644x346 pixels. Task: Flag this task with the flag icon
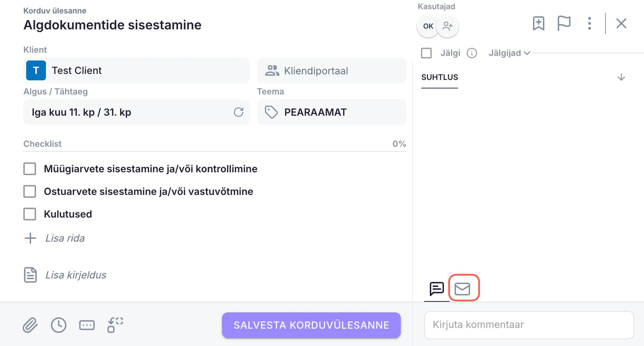tap(564, 24)
